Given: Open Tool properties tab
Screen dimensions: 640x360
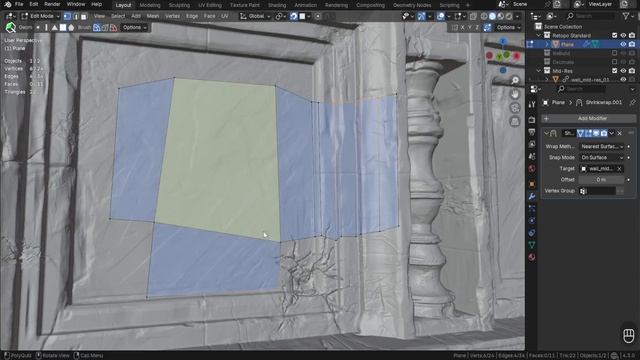Looking at the screenshot, I should (x=531, y=104).
